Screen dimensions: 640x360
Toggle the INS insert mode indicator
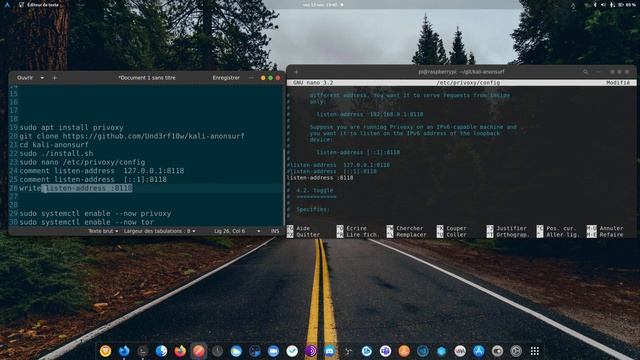click(275, 231)
